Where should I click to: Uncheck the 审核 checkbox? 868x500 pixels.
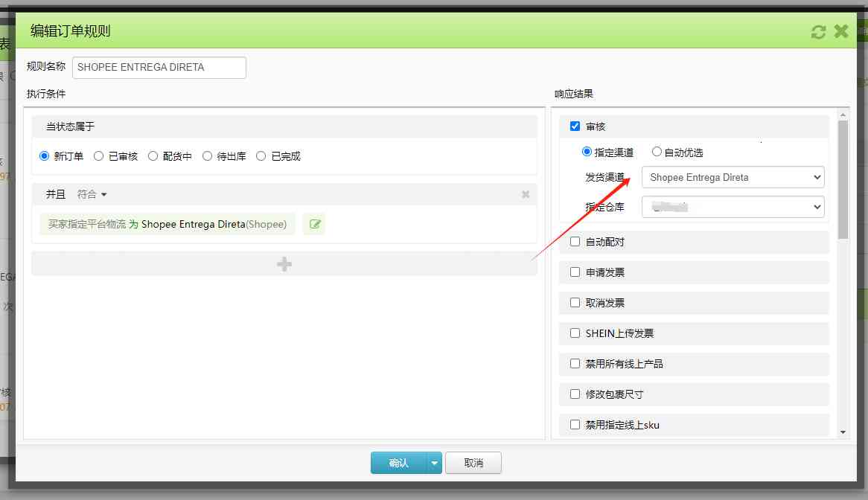pos(575,126)
